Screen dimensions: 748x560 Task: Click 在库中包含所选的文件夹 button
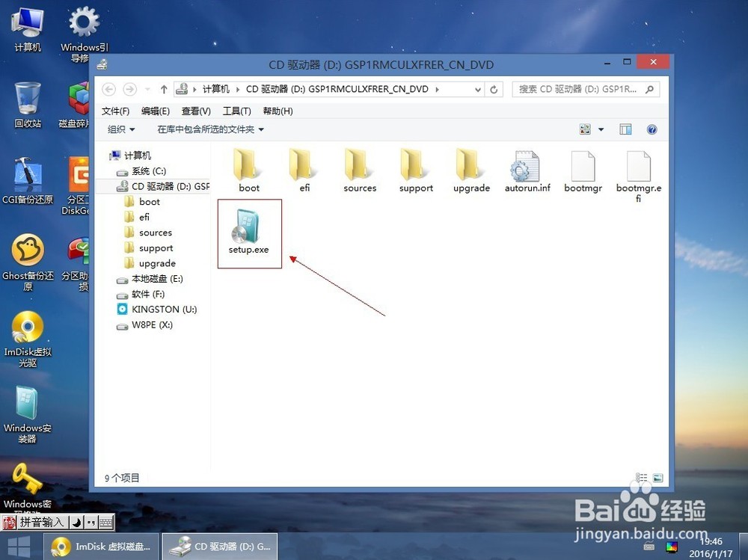210,129
